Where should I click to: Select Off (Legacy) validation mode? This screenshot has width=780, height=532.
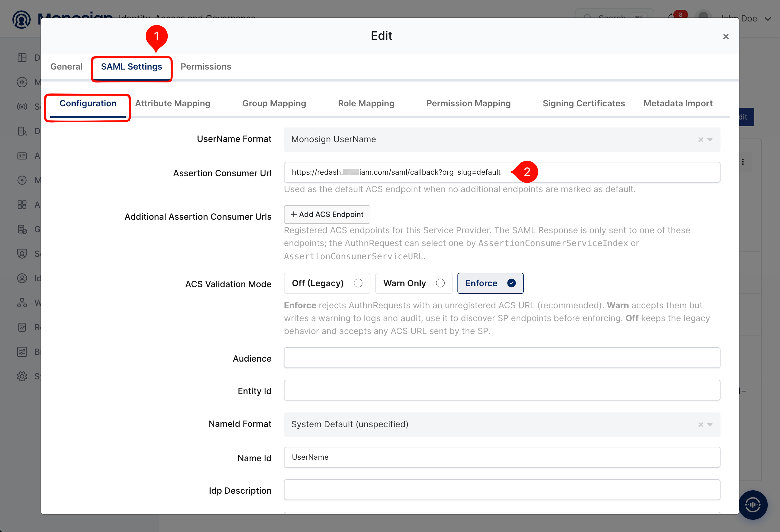click(x=327, y=283)
